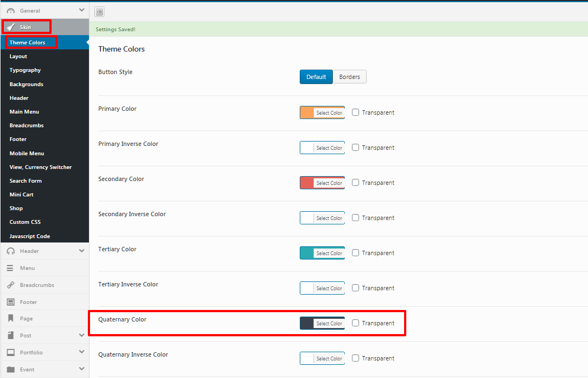Collapse the General section chevron
This screenshot has width=588, height=378.
coord(82,10)
